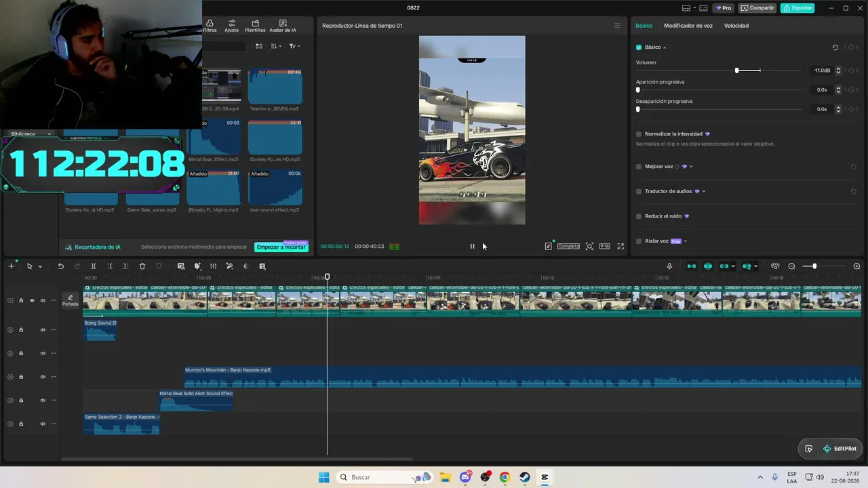This screenshot has height=488, width=868.
Task: Open Windows Start menu
Action: 324,477
